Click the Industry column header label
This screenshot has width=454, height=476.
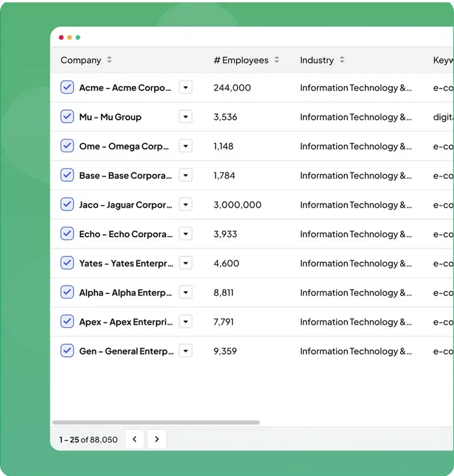[317, 60]
